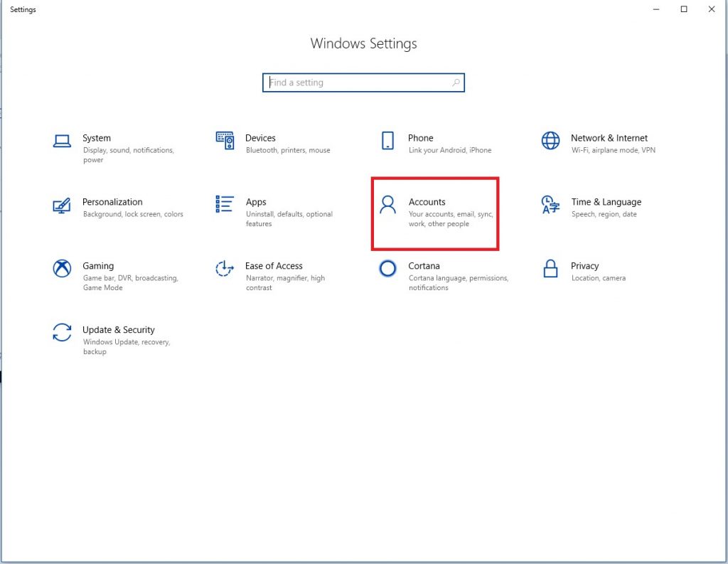This screenshot has width=728, height=564.
Task: Click the magnifier icon in search box
Action: click(456, 83)
